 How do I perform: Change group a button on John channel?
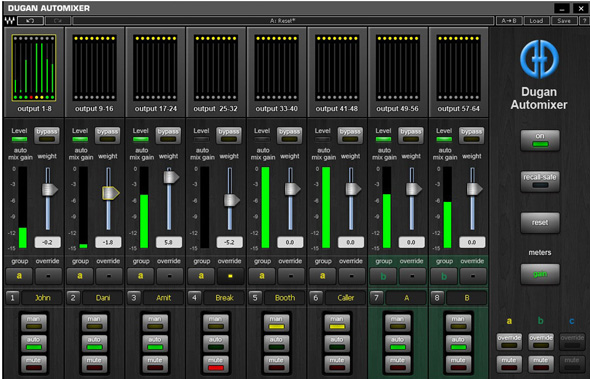click(x=19, y=276)
